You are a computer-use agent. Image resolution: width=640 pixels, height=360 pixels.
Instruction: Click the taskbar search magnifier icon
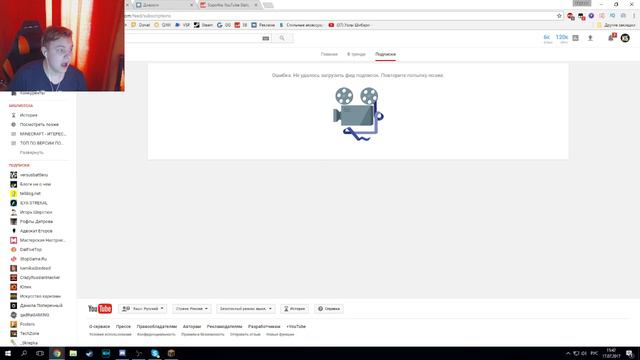[x=24, y=353]
